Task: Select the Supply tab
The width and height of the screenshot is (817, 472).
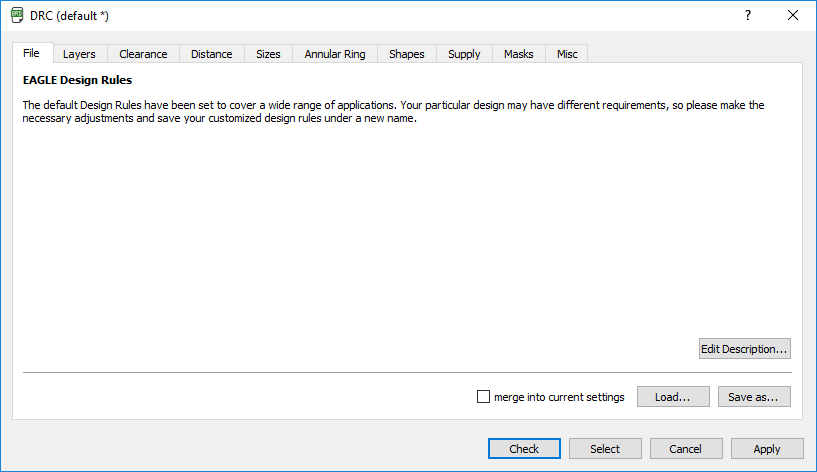Action: [464, 54]
